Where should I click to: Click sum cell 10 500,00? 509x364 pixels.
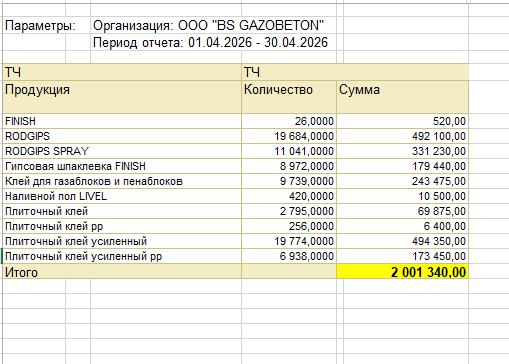[x=402, y=196]
